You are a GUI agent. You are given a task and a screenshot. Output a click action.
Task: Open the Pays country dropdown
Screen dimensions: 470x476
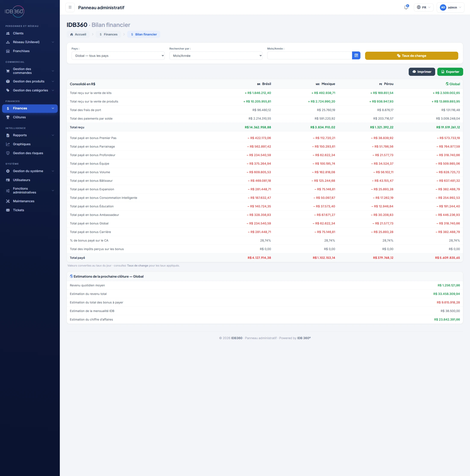pyautogui.click(x=118, y=56)
